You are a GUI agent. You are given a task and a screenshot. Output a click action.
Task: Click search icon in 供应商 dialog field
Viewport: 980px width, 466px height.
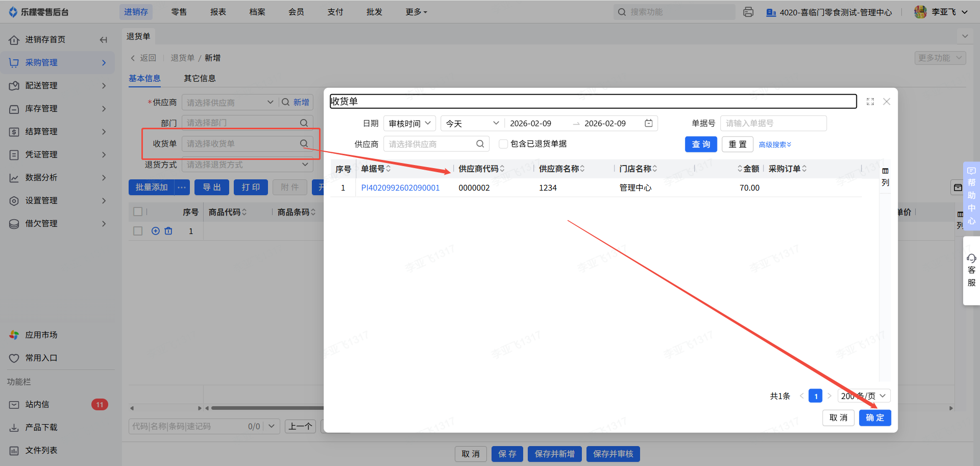click(480, 144)
